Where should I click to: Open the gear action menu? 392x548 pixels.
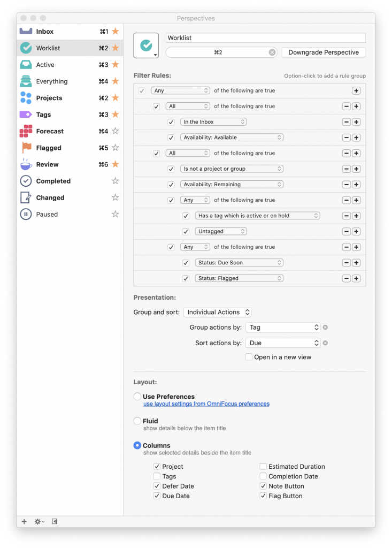(x=39, y=521)
